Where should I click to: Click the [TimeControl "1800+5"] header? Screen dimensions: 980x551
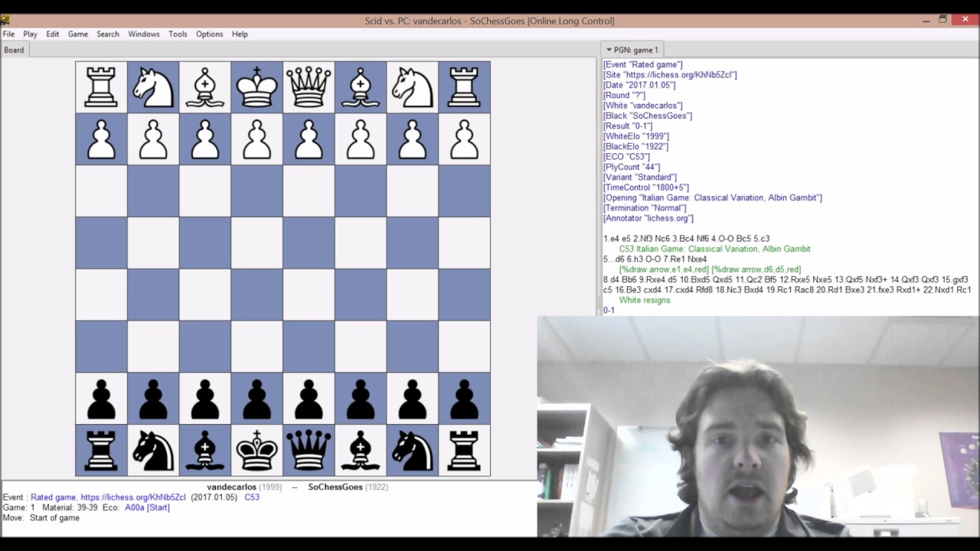tap(646, 187)
